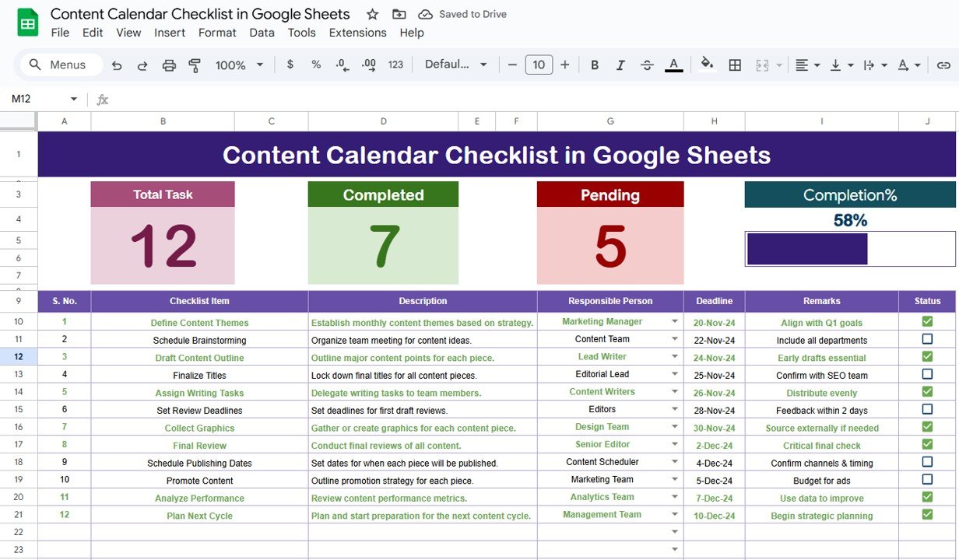959x560 pixels.
Task: Rename document title Content Calendar Checklist
Action: (x=200, y=14)
